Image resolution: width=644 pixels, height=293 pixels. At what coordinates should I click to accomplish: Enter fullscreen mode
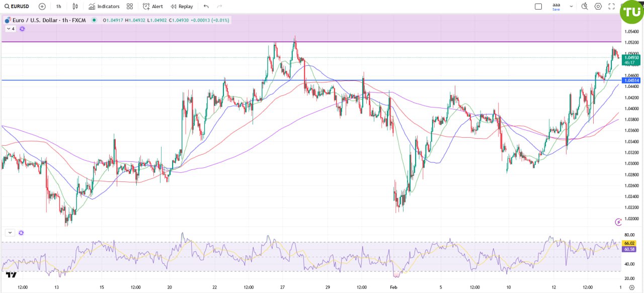point(612,7)
